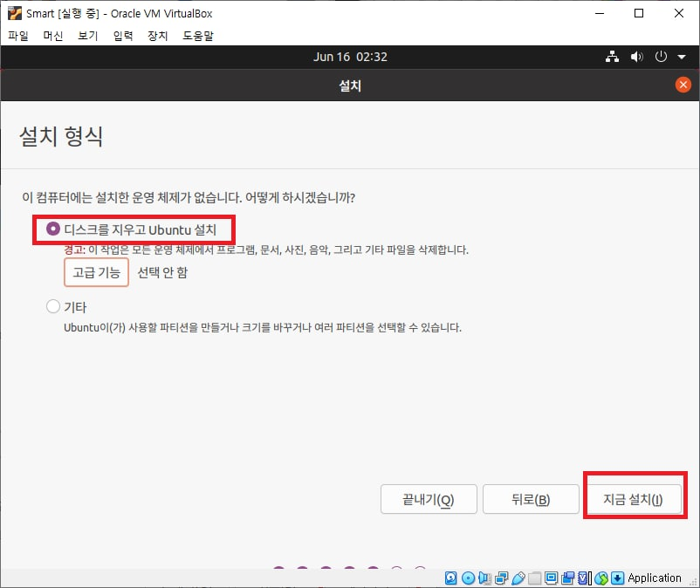Click the hard disk activity icon in VirtualBox status bar

point(451,578)
